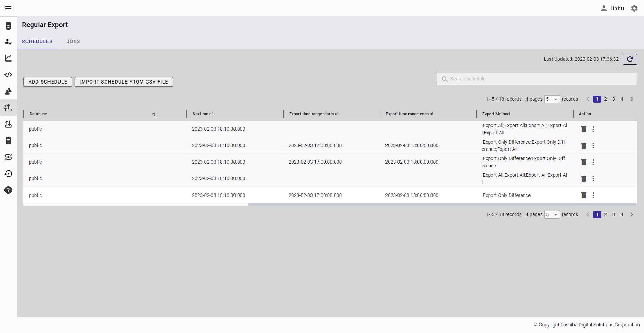Click the single-line Export Only Difference cell
644x333 pixels.
507,195
